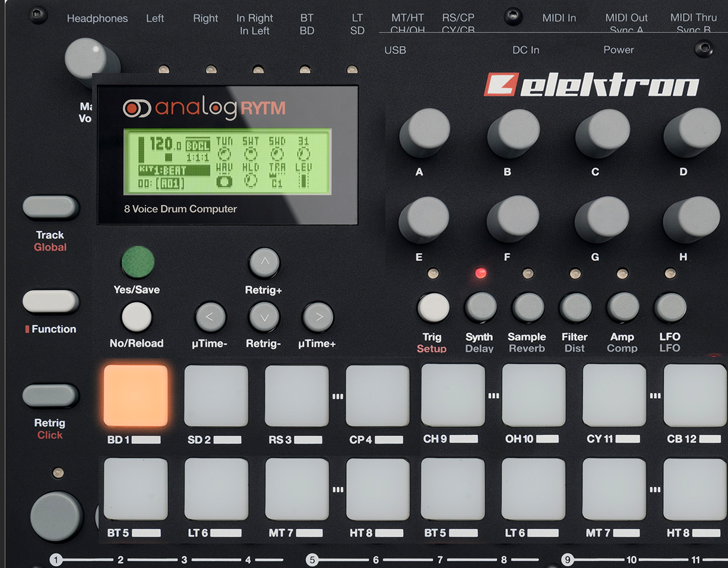Open the Synth parameter page
The height and width of the screenshot is (568, 728).
point(480,307)
